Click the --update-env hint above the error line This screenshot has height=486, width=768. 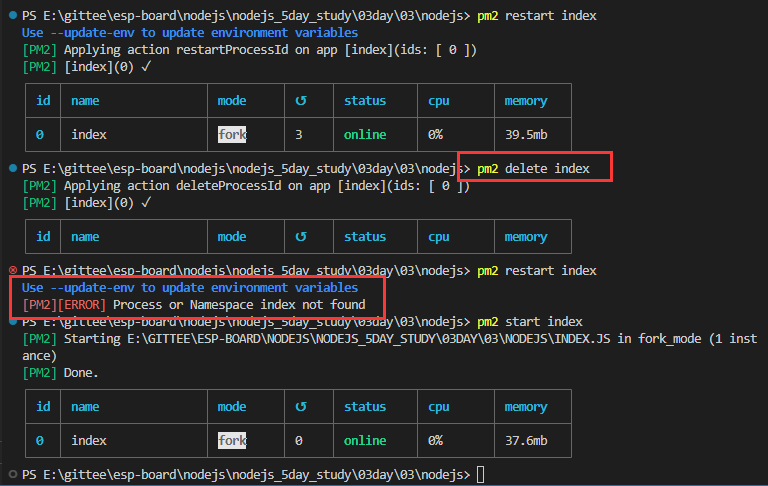tap(189, 288)
